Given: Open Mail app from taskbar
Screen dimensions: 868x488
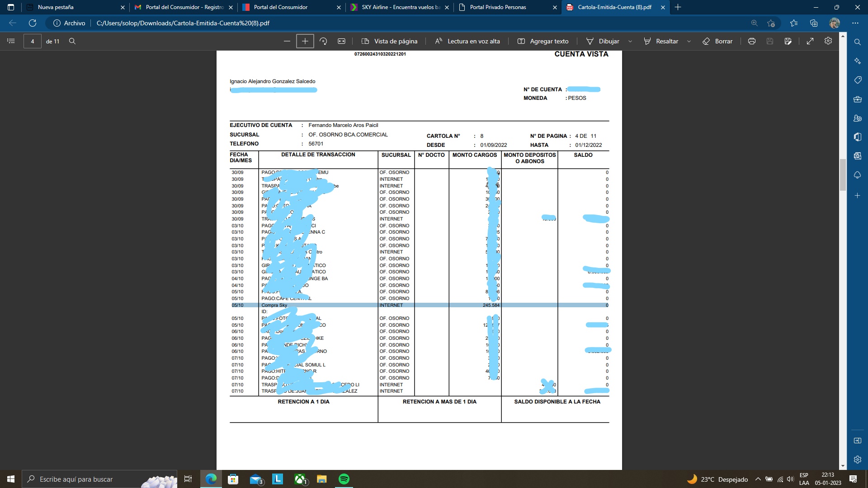Looking at the screenshot, I should (256, 479).
